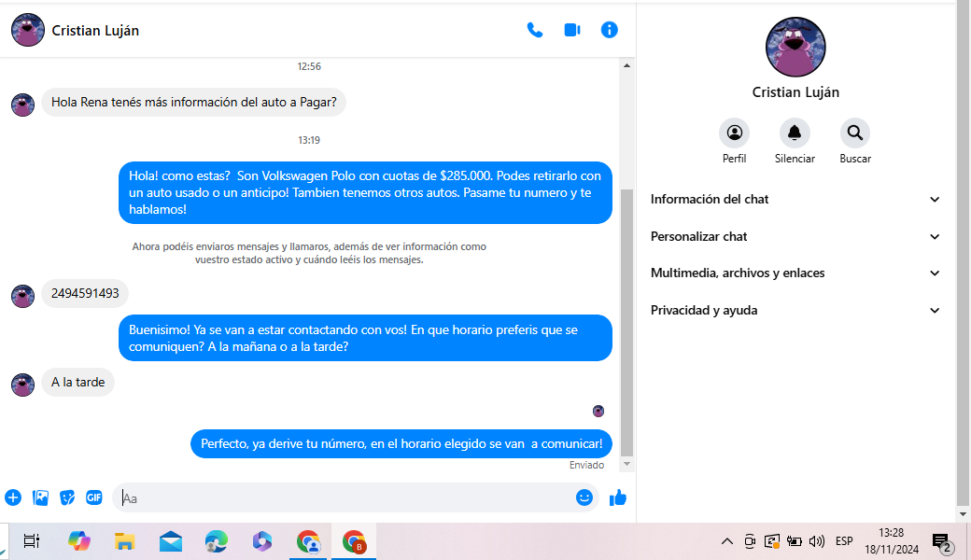Open Cristian Luján's Perfil

[735, 133]
